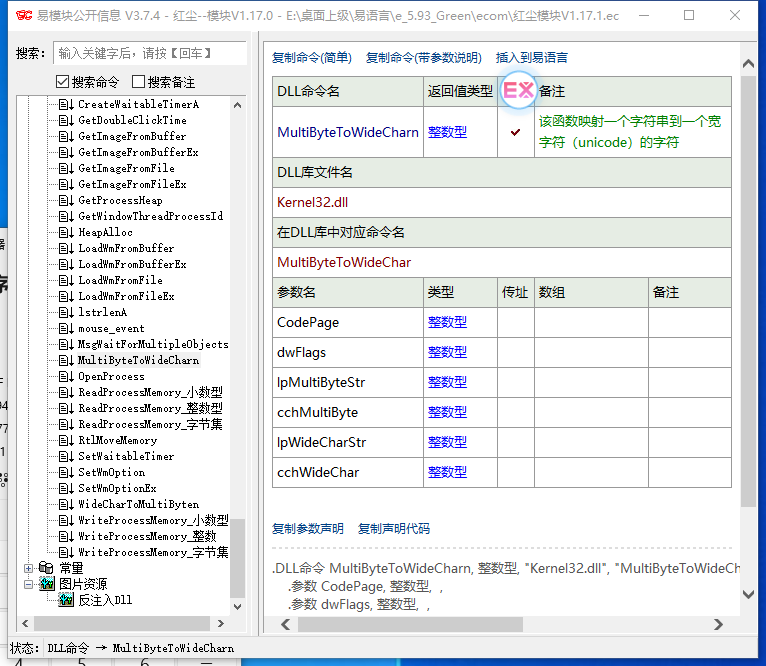The width and height of the screenshot is (766, 666).
Task: Expand the 常量 tree node
Action: point(28,568)
